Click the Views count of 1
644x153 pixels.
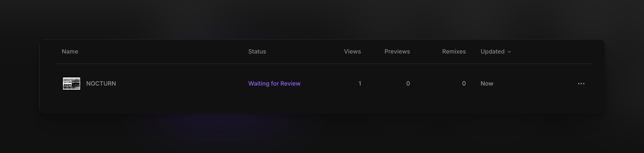tap(360, 84)
